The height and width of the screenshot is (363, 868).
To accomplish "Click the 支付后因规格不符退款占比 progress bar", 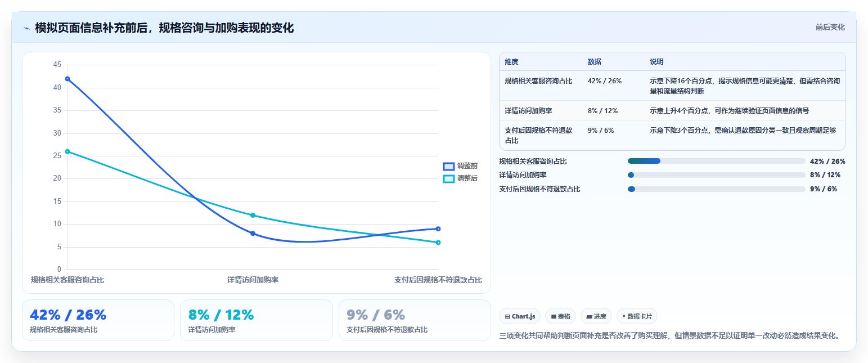I will [716, 189].
